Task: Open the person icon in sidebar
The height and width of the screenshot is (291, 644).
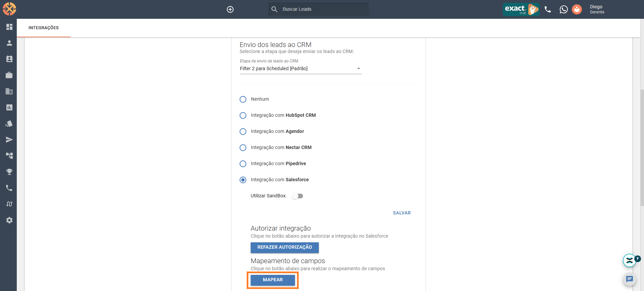Action: [x=9, y=43]
